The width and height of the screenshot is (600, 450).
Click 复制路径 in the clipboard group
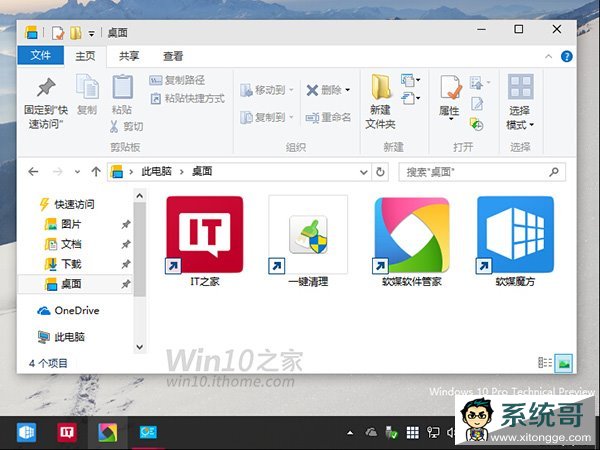[177, 80]
